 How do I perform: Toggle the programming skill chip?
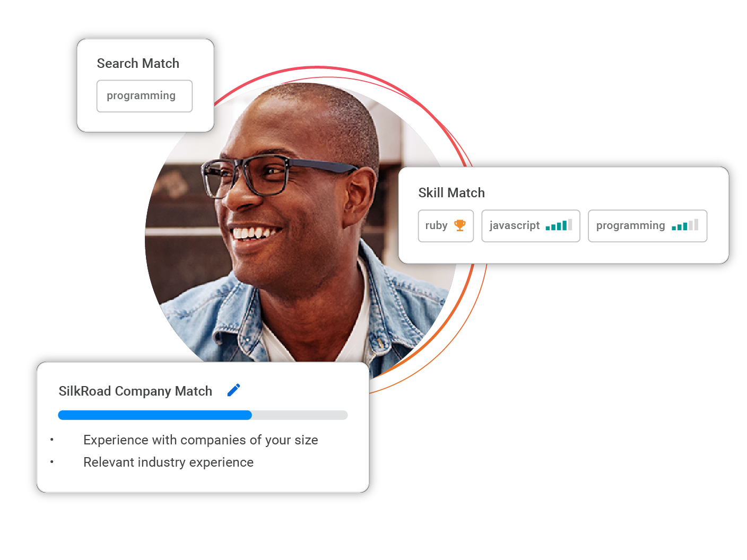click(647, 225)
